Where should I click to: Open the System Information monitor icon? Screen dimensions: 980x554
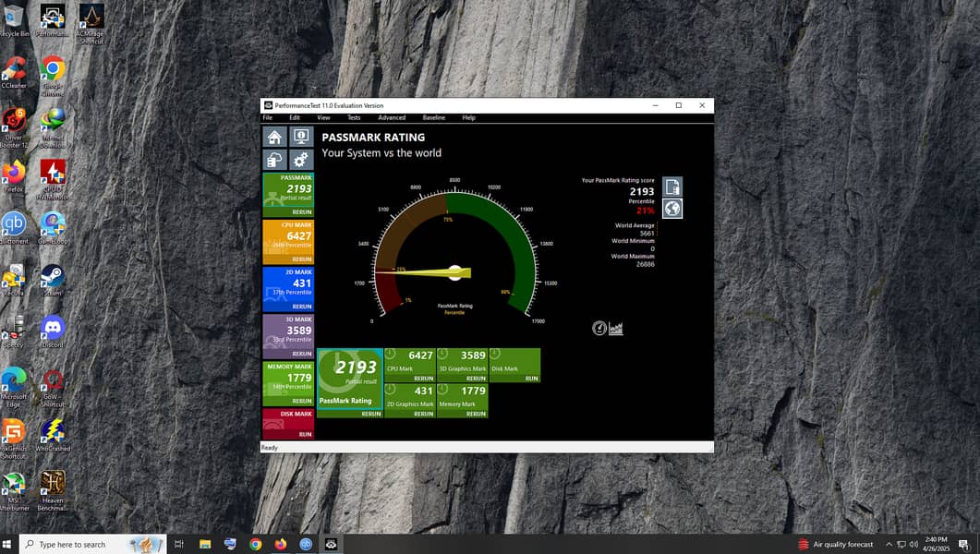(x=300, y=137)
